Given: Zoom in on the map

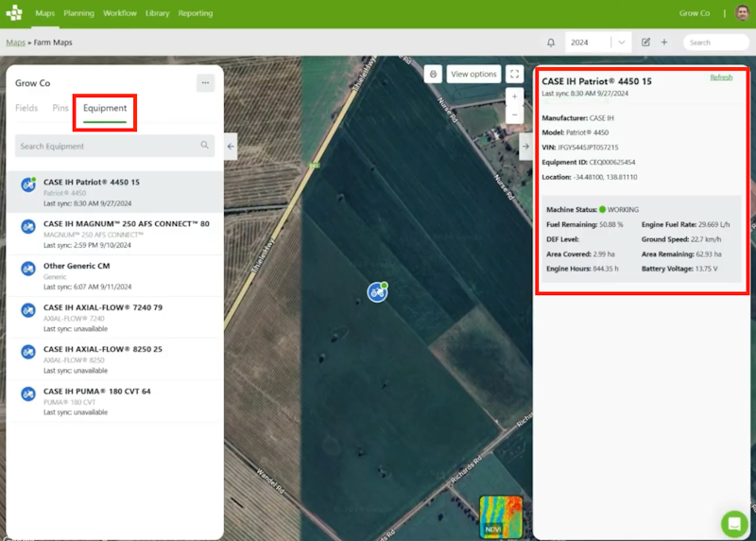Looking at the screenshot, I should (x=514, y=96).
